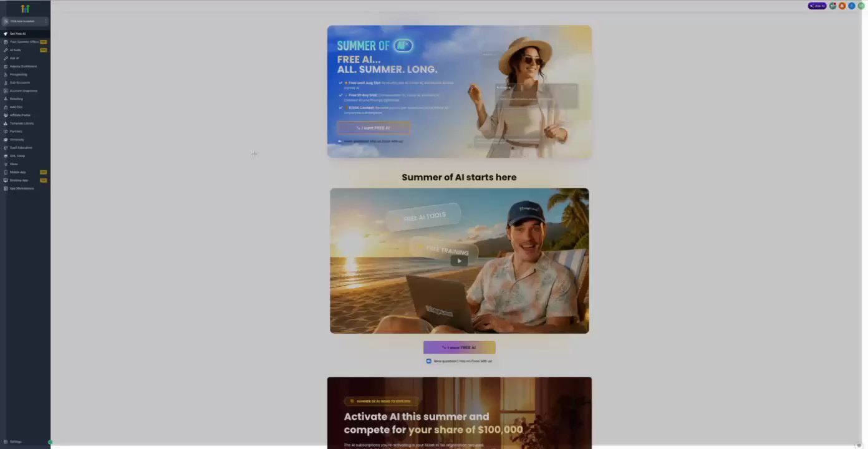Click the Agency Dashboard sidebar icon

pos(6,66)
